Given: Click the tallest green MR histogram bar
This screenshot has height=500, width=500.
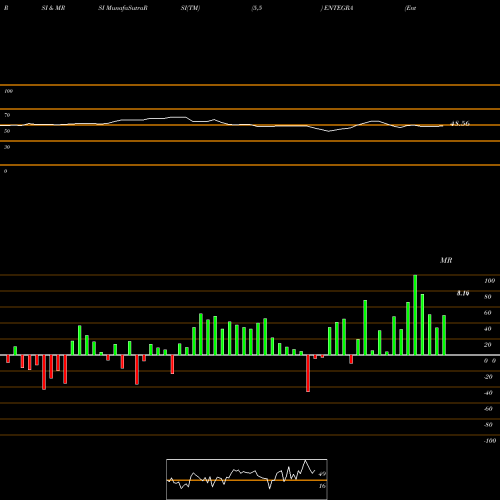Looking at the screenshot, I should point(415,315).
